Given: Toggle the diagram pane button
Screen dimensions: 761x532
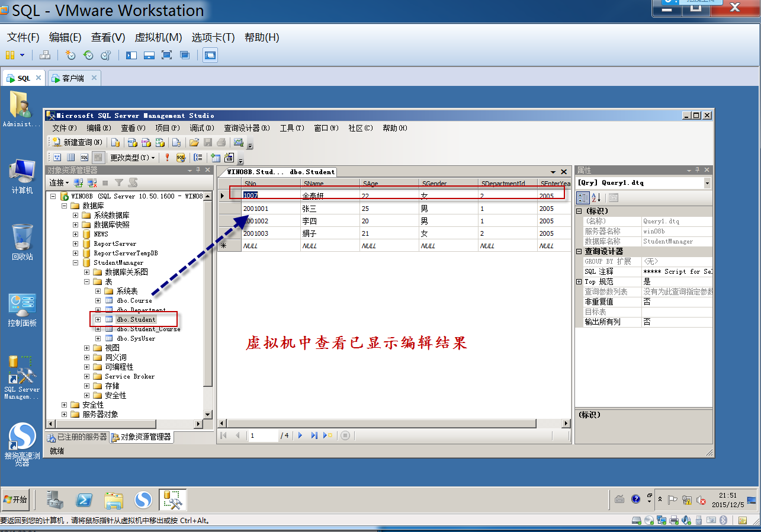Looking at the screenshot, I should (x=57, y=158).
